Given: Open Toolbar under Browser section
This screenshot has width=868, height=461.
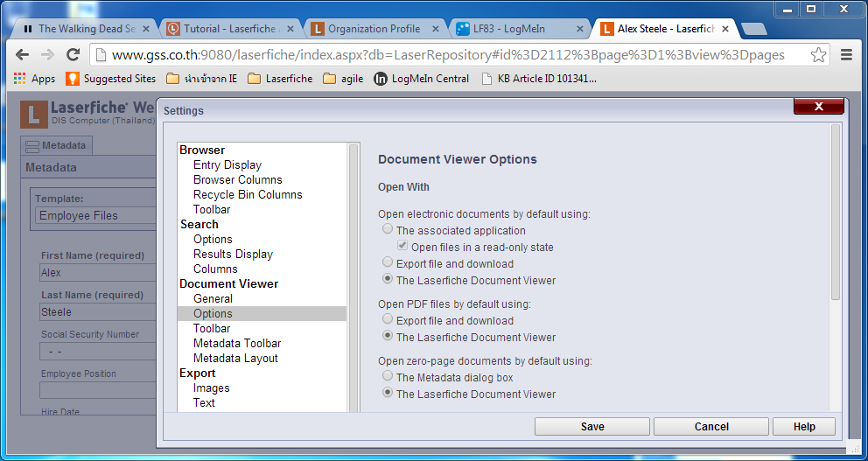Looking at the screenshot, I should click(x=212, y=210).
